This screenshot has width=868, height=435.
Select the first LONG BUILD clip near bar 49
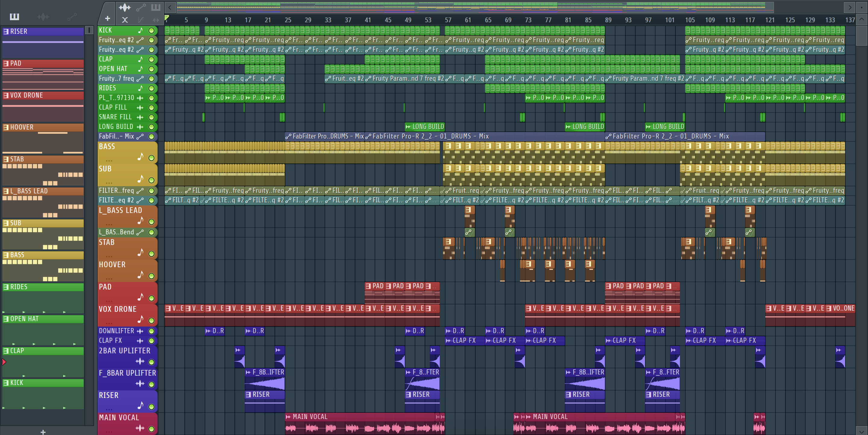(x=425, y=127)
